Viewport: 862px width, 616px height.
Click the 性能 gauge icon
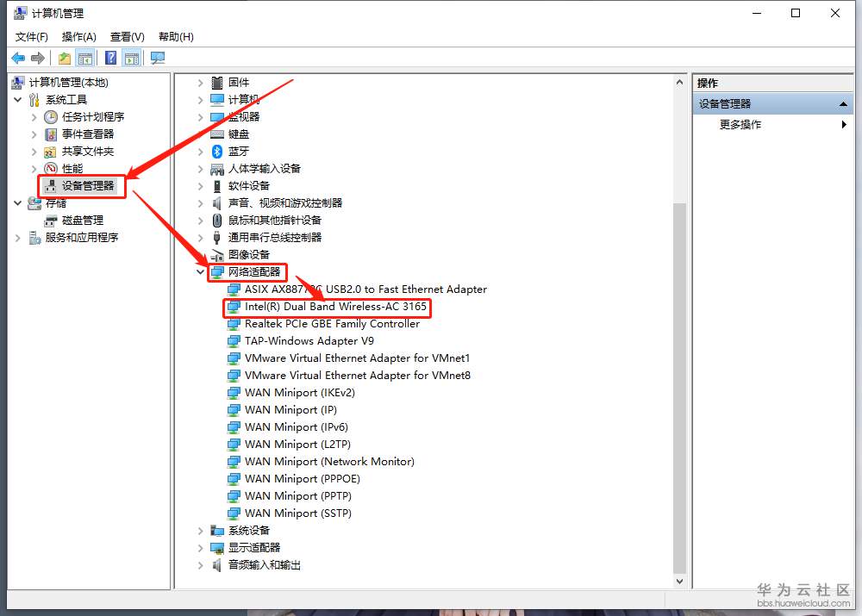point(51,168)
